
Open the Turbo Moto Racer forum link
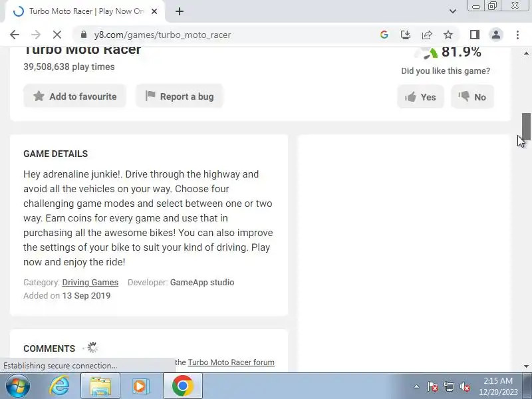(x=231, y=362)
